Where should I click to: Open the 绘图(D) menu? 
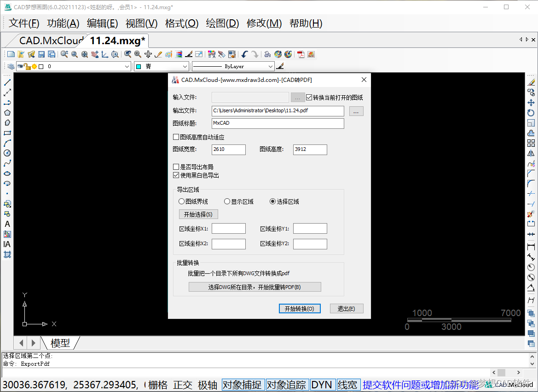tap(222, 23)
